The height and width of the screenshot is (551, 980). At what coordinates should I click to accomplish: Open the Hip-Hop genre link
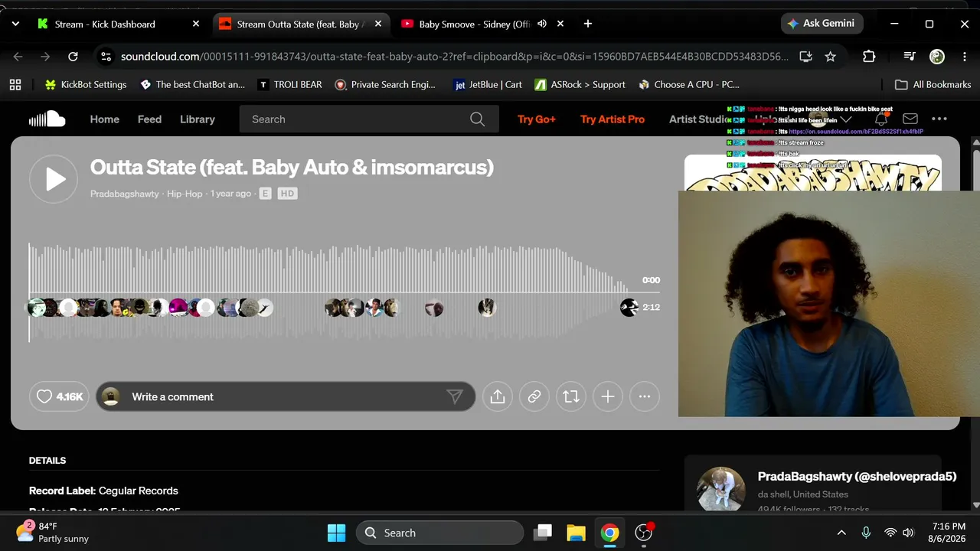point(185,194)
